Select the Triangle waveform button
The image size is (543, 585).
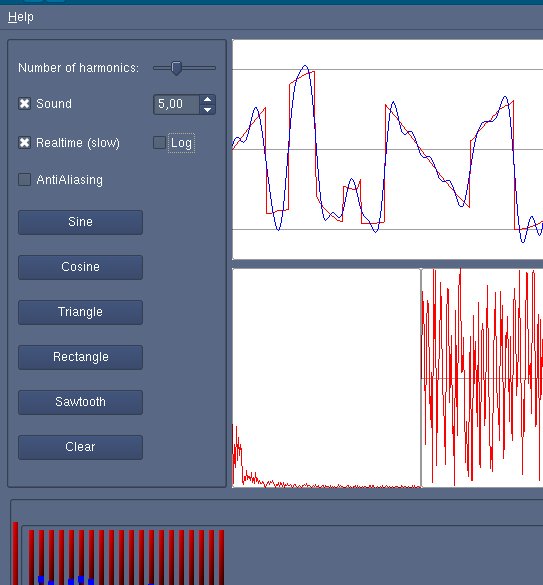tap(80, 312)
